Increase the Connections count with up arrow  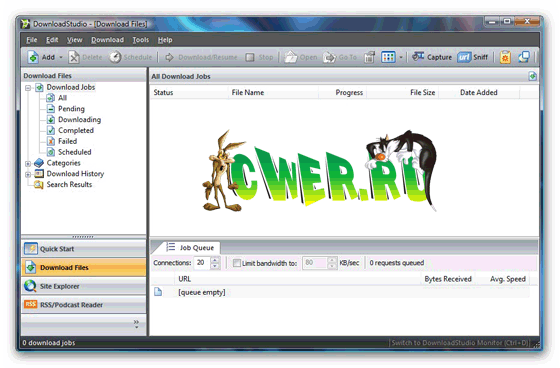(215, 260)
